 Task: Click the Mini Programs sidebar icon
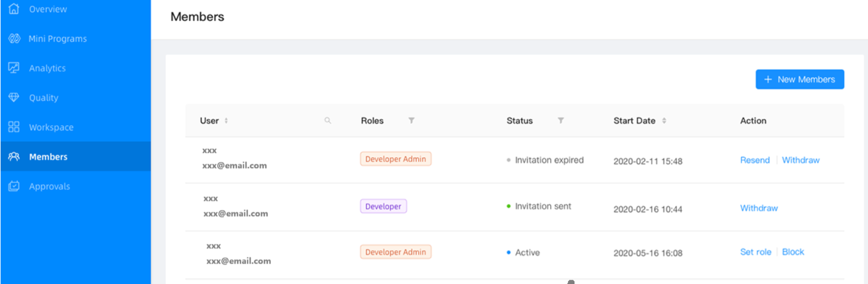coord(14,39)
